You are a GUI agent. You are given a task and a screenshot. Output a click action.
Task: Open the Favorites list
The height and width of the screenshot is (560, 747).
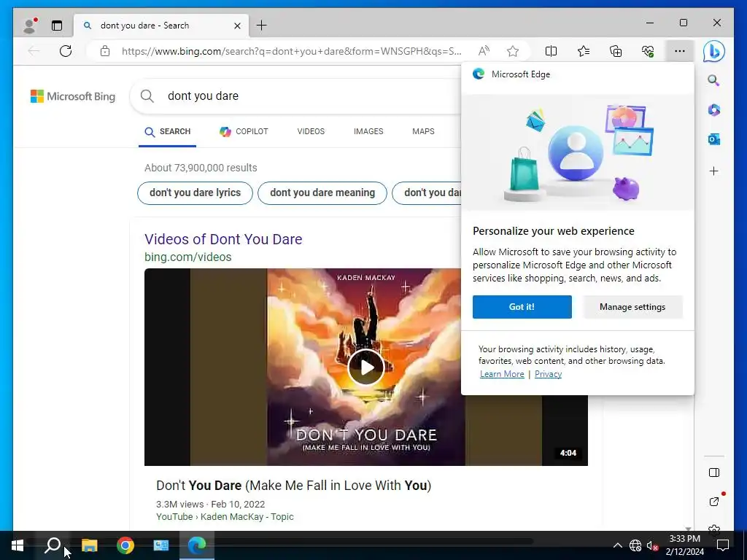(x=583, y=51)
